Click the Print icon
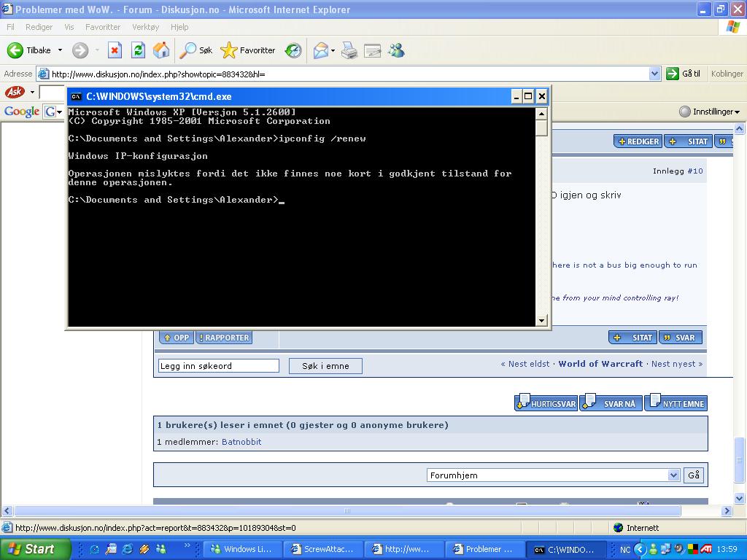Screen dimensions: 747x560 [349, 50]
